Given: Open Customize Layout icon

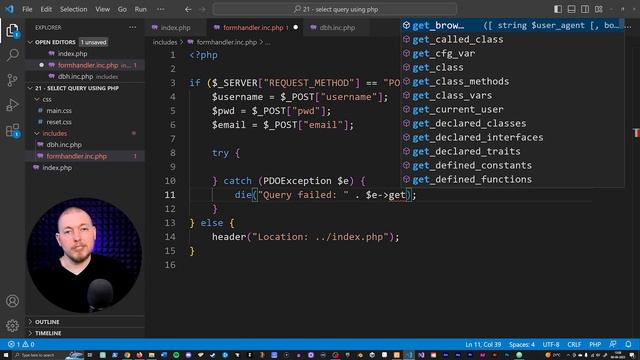Looking at the screenshot, I should pos(598,9).
